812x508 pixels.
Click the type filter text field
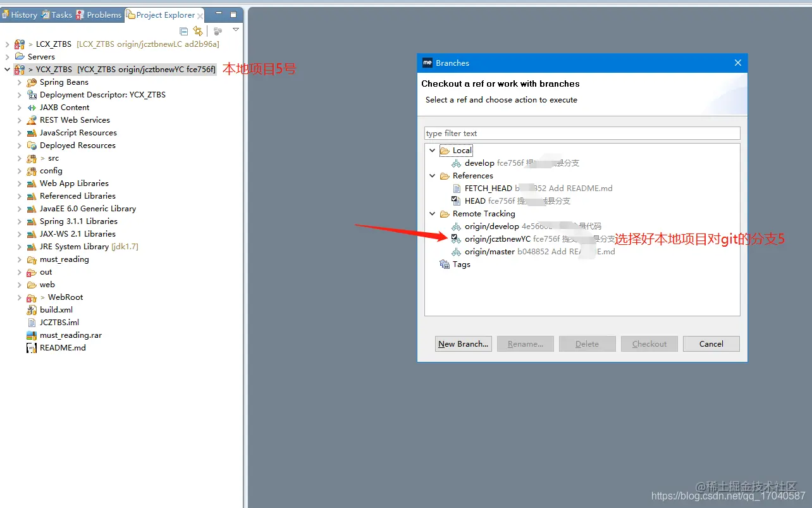pos(582,133)
